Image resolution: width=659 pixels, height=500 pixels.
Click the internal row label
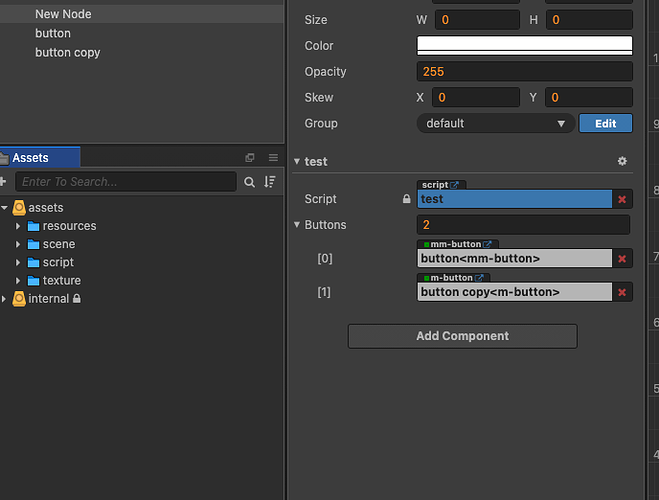click(48, 299)
